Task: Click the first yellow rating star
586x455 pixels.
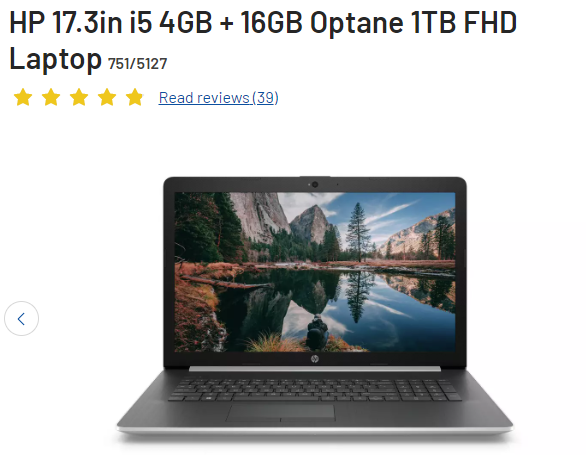Action: 23,98
